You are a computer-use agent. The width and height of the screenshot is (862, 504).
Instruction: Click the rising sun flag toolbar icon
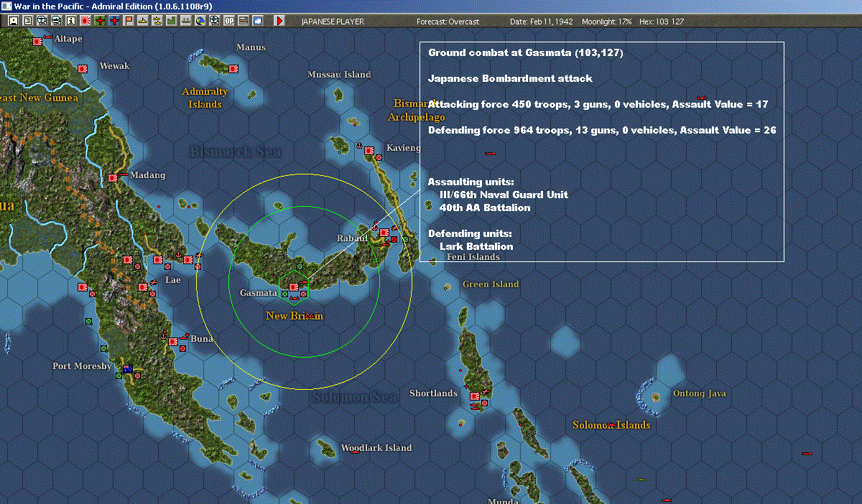[x=85, y=21]
